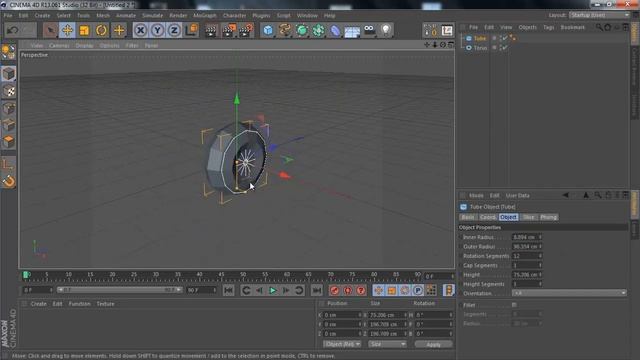This screenshot has height=360, width=640.
Task: Click the Undo arrow icon
Action: (12, 30)
